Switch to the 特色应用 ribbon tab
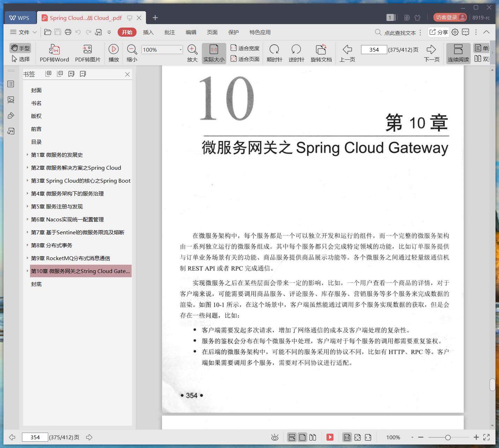This screenshot has width=499, height=448. [260, 32]
